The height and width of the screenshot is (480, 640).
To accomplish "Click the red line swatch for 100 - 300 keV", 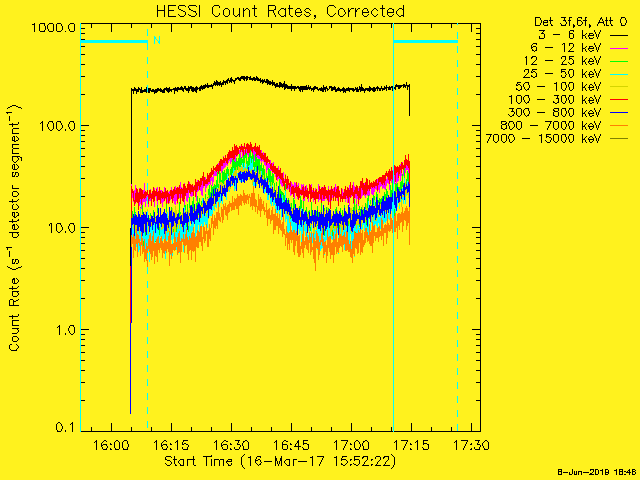I will tap(619, 100).
